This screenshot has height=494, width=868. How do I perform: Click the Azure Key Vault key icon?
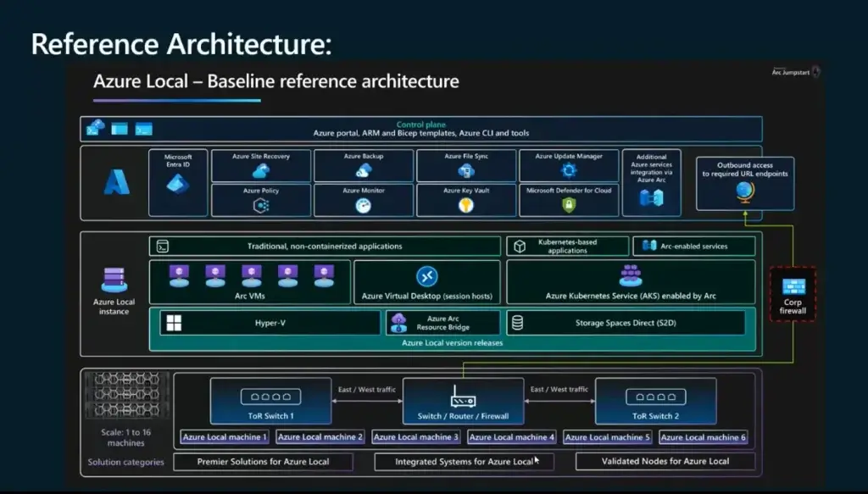point(466,206)
